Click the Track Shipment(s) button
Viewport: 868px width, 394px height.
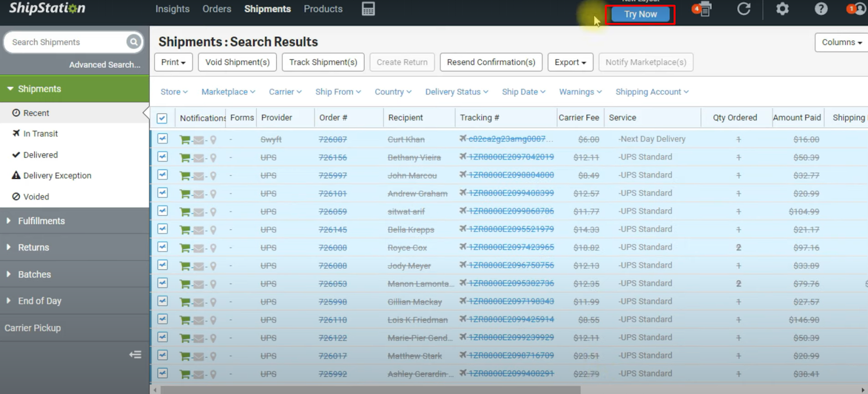pyautogui.click(x=323, y=62)
